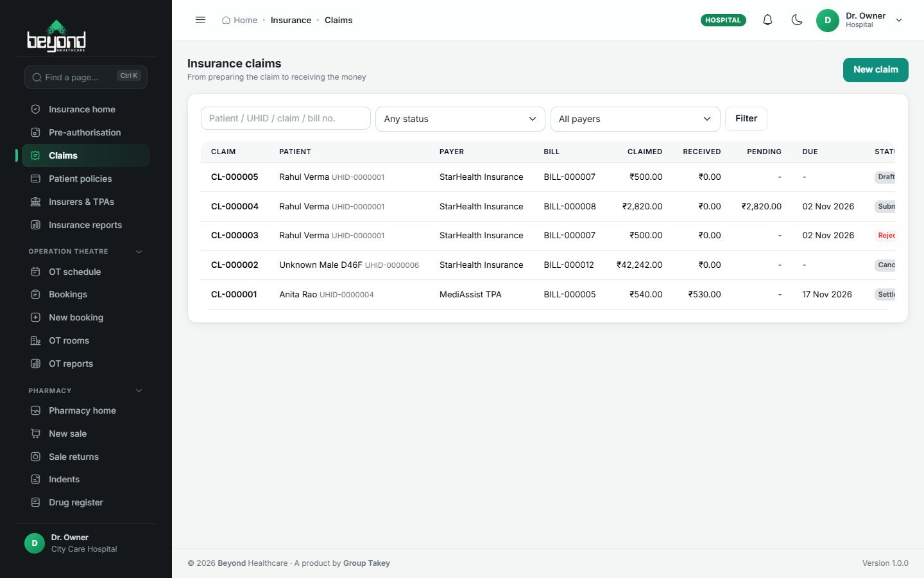Toggle dark mode moon icon
This screenshot has height=578, width=924.
click(797, 20)
